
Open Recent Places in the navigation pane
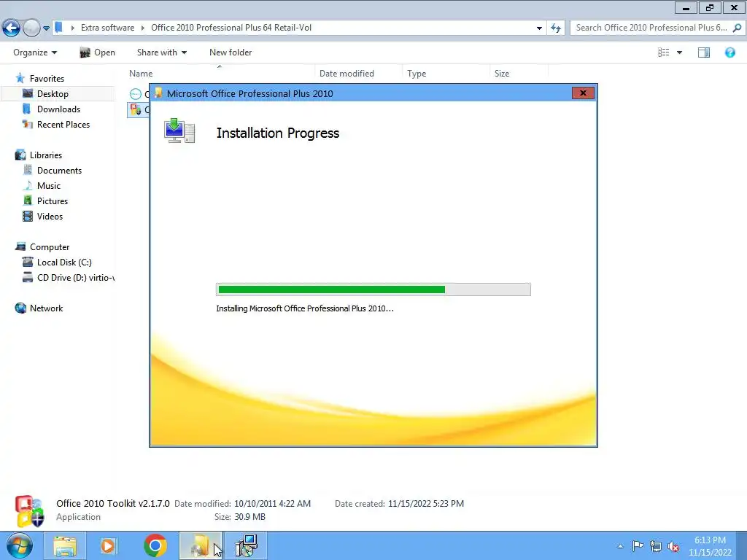63,124
